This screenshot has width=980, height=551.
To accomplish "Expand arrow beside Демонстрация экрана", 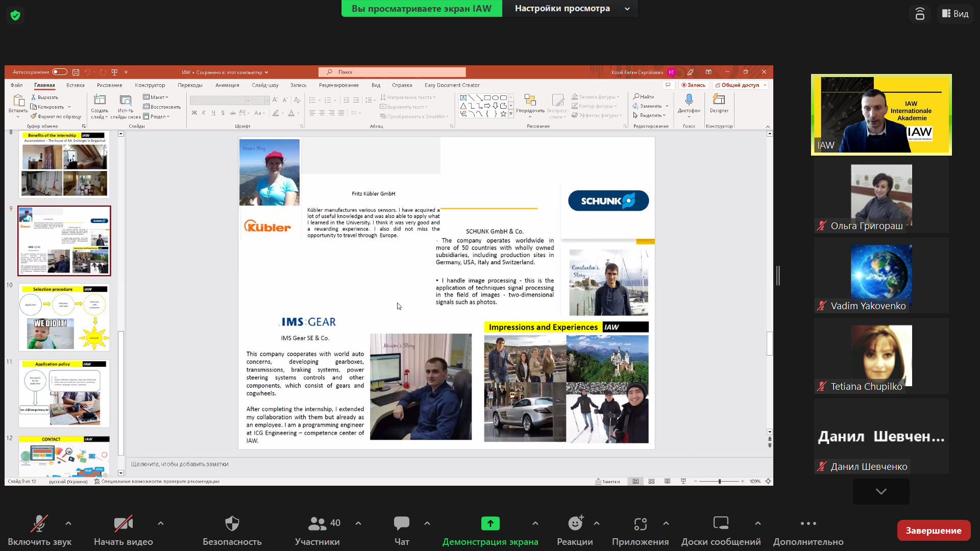I will click(535, 523).
